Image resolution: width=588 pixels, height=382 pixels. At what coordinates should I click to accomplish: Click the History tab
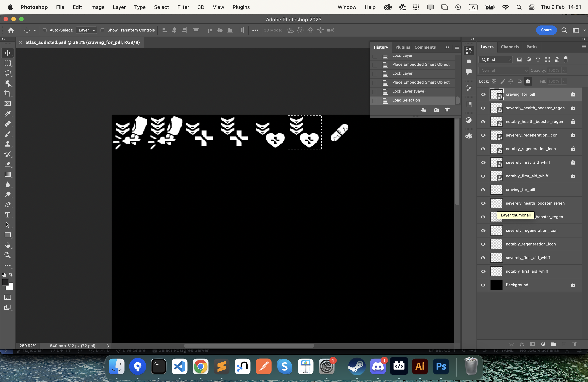tap(381, 47)
